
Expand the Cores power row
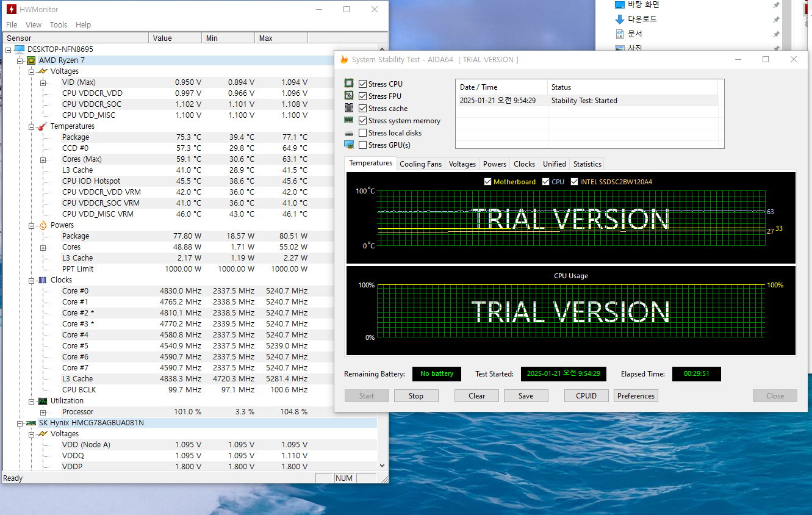[x=43, y=247]
